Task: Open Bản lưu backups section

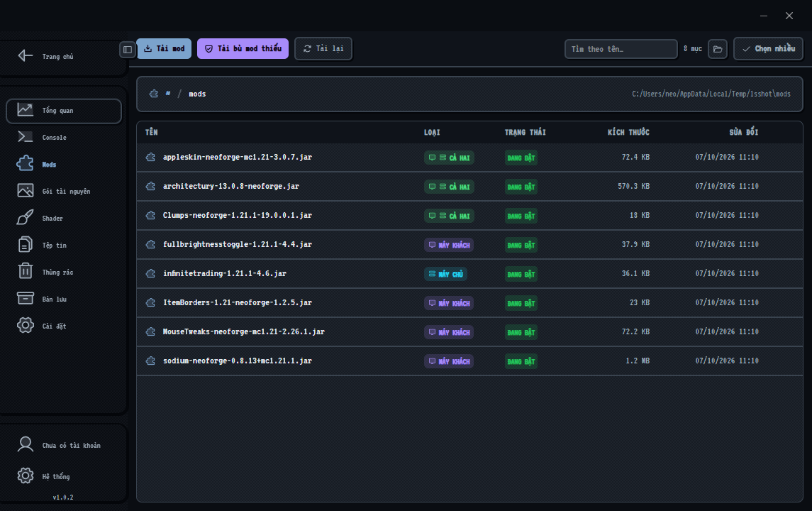Action: pos(64,299)
